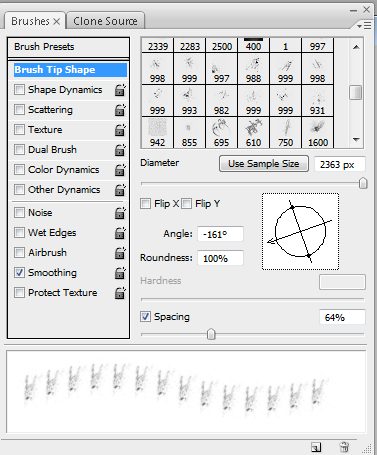The width and height of the screenshot is (377, 455).
Task: Toggle the Airbrush lock icon
Action: pyautogui.click(x=120, y=253)
